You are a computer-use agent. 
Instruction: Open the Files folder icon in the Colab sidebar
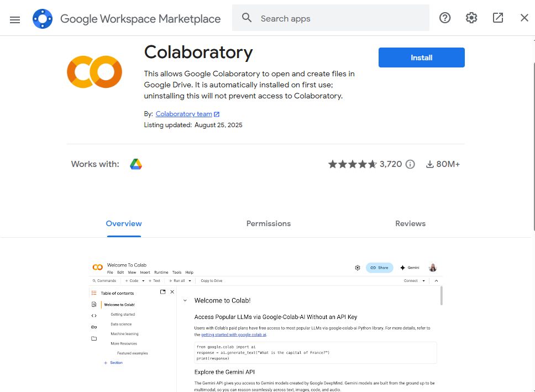click(x=94, y=338)
